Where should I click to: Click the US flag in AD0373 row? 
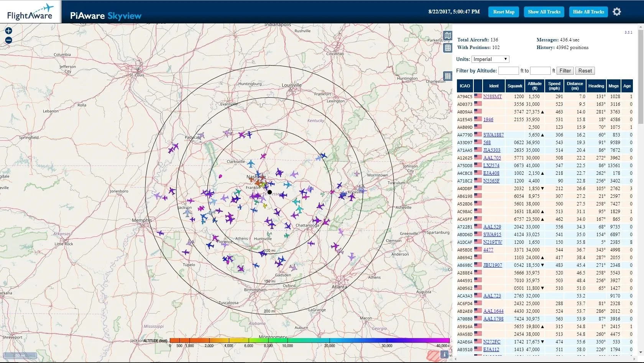[478, 104]
